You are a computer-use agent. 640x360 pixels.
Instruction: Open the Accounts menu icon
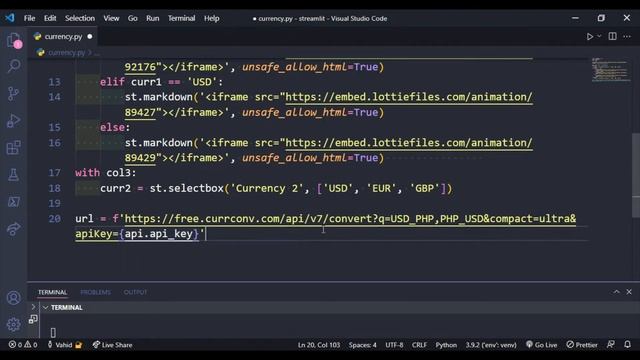pyautogui.click(x=13, y=298)
